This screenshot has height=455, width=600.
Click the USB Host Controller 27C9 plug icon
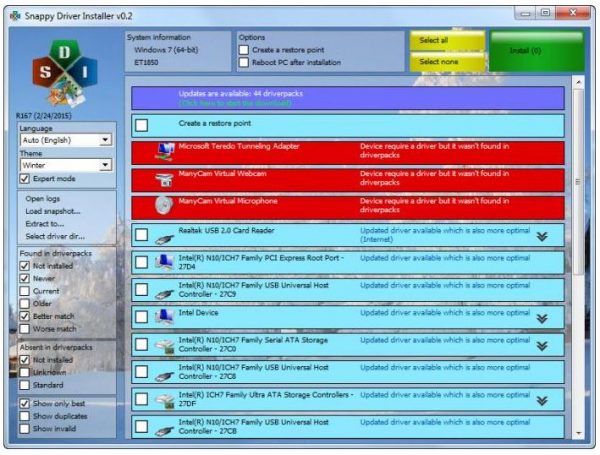pyautogui.click(x=165, y=294)
